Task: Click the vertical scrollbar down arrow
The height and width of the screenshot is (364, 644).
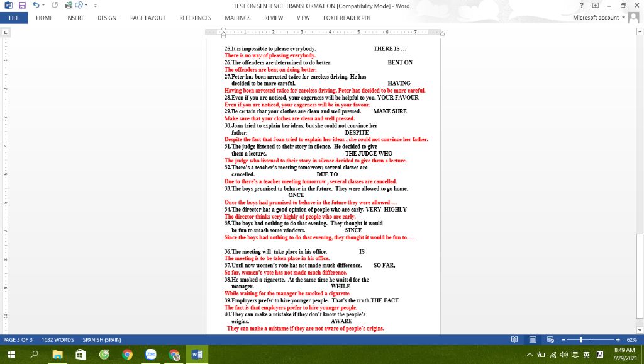Action: coord(640,330)
